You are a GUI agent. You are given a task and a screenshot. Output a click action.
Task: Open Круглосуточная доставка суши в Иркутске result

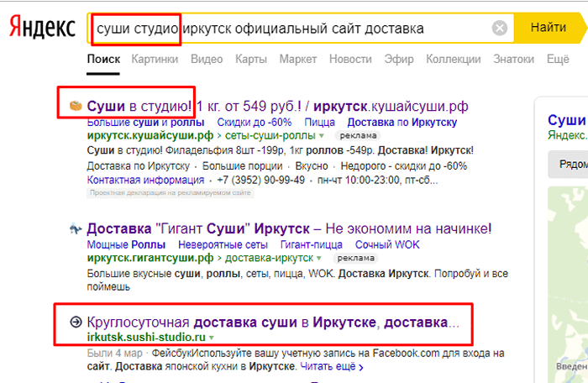click(x=273, y=322)
